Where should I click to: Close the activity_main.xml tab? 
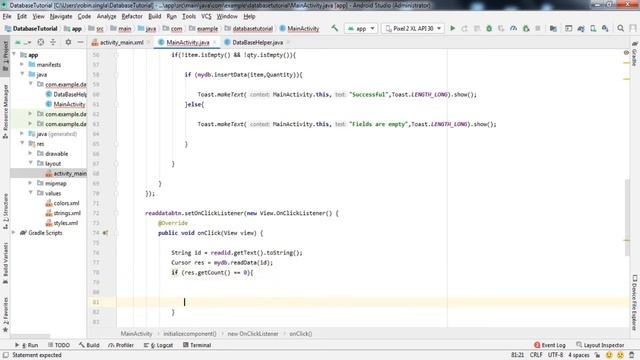[x=149, y=42]
